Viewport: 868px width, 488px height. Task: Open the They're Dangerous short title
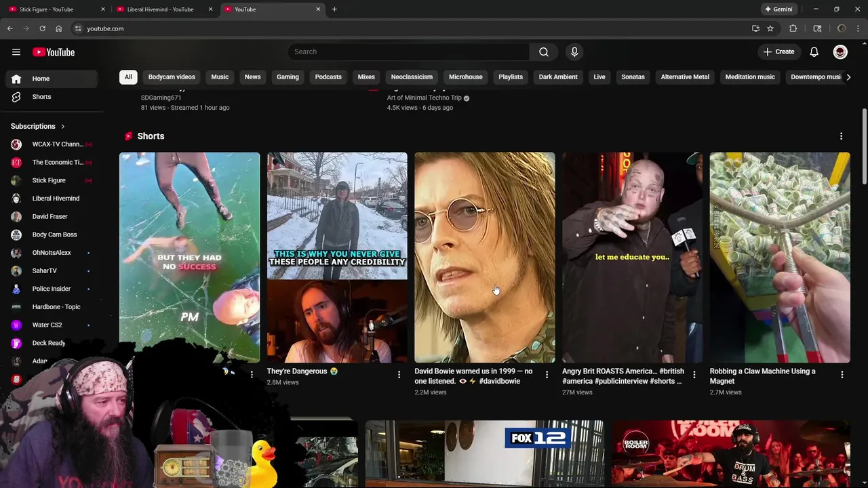coord(302,371)
